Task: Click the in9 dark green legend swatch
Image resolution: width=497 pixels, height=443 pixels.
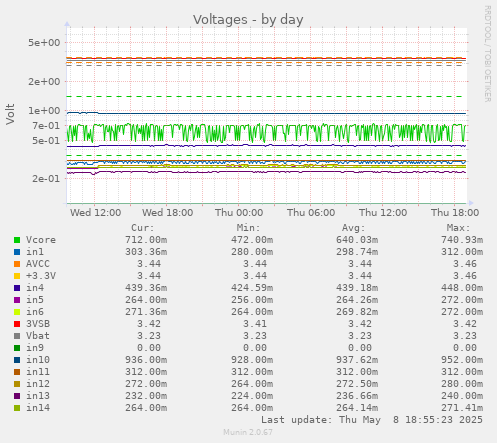Action: pyautogui.click(x=17, y=348)
